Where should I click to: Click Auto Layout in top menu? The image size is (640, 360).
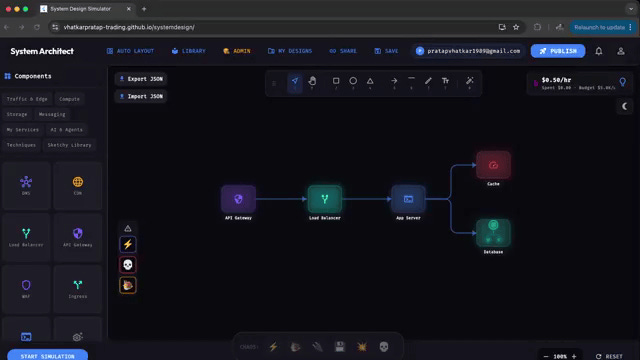coord(131,51)
